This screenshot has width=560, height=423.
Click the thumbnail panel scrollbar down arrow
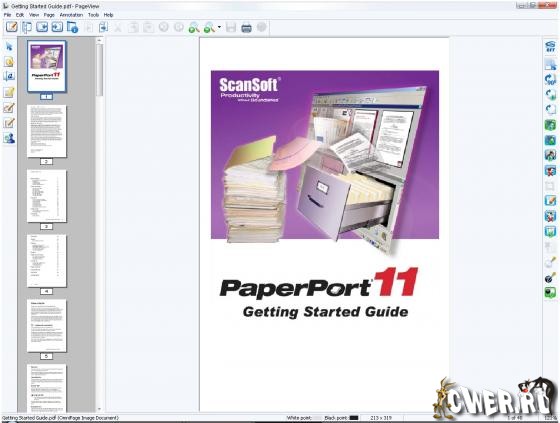click(99, 409)
